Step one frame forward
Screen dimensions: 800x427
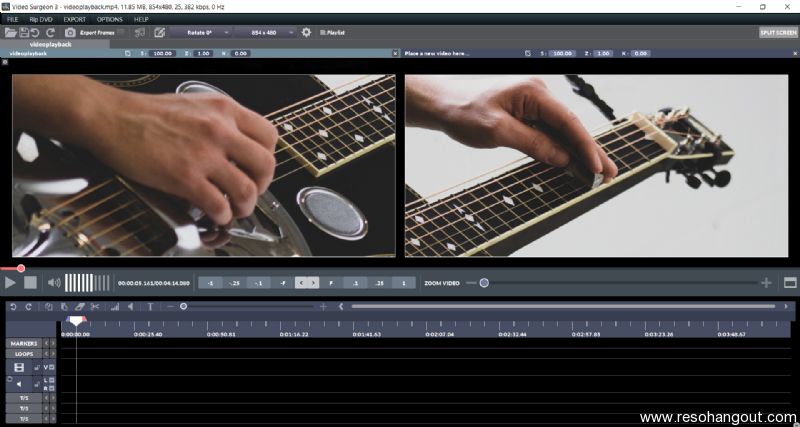coord(313,283)
